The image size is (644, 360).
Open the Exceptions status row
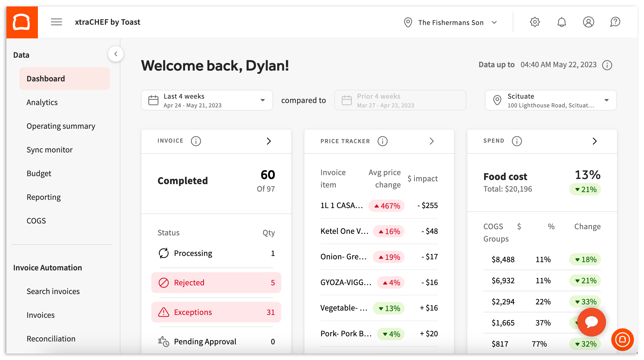[x=216, y=312]
